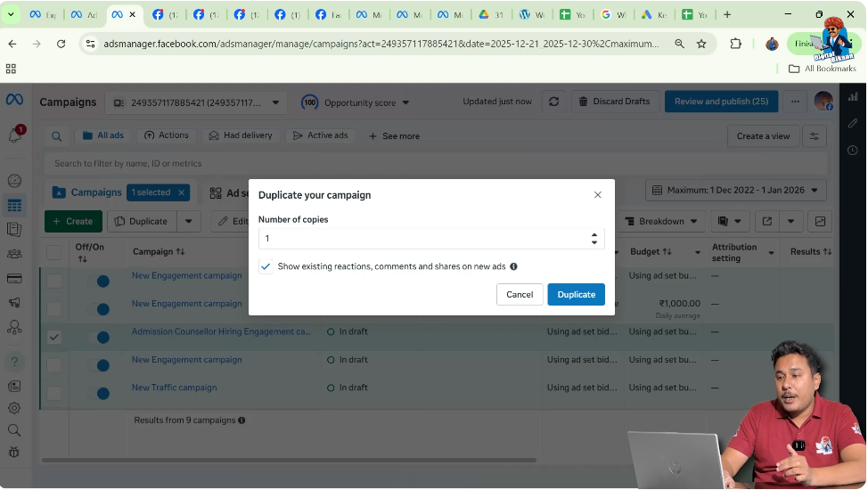
Task: Toggle off the Admission Counsellor campaign switch
Action: [x=97, y=337]
